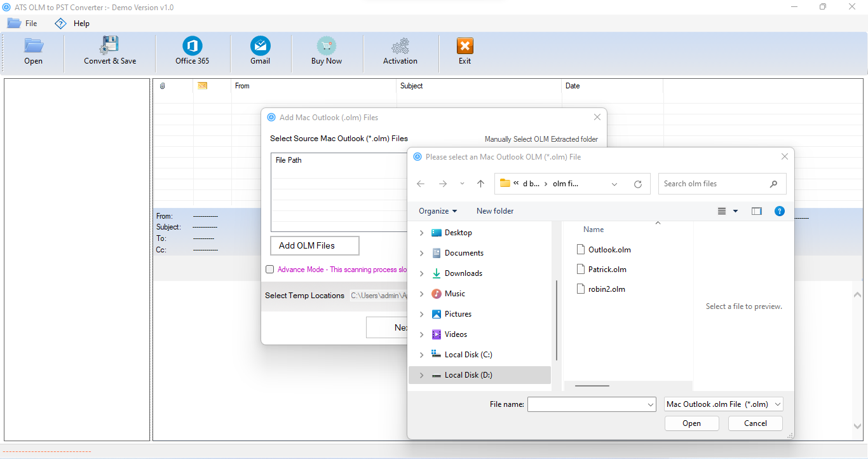Expand the Music tree node

[421, 294]
